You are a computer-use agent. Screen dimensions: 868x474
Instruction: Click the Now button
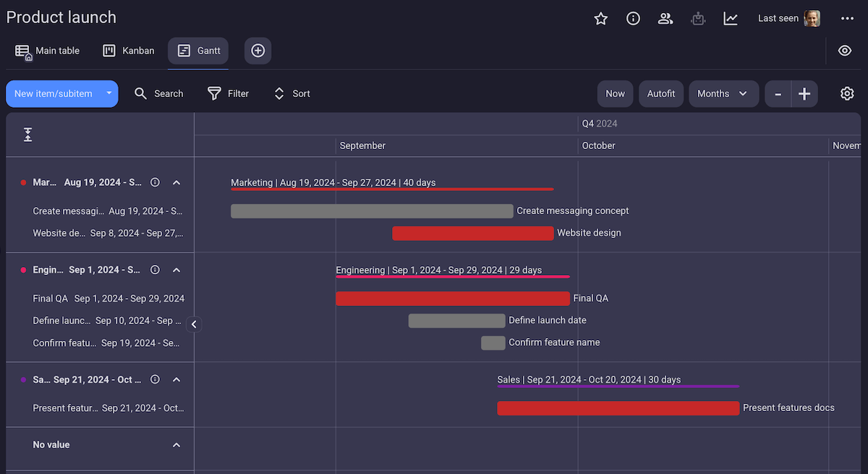click(615, 93)
